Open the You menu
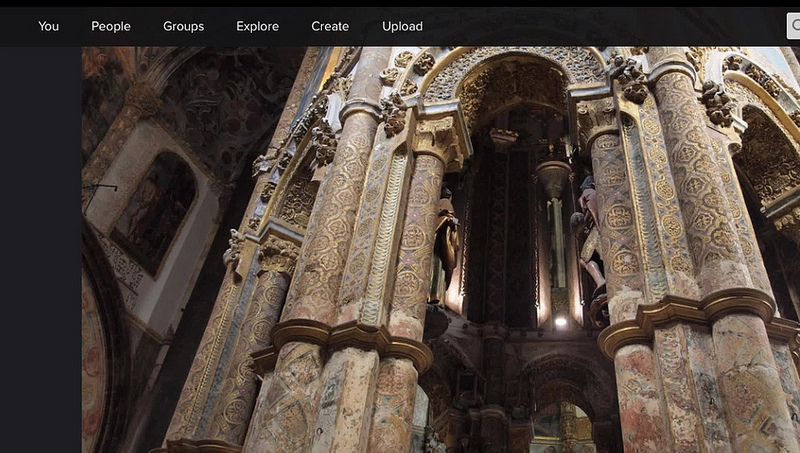Screen dimensions: 800x453 pos(49,26)
